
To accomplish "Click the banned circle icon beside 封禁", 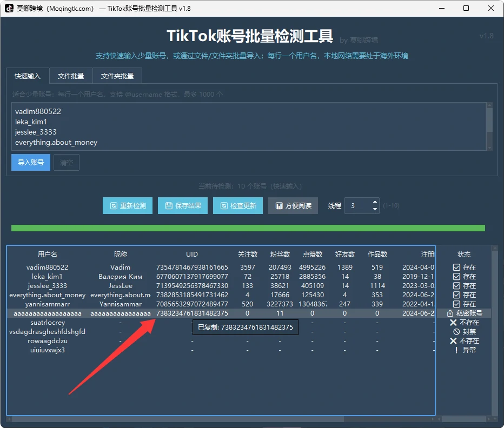I will 456,332.
